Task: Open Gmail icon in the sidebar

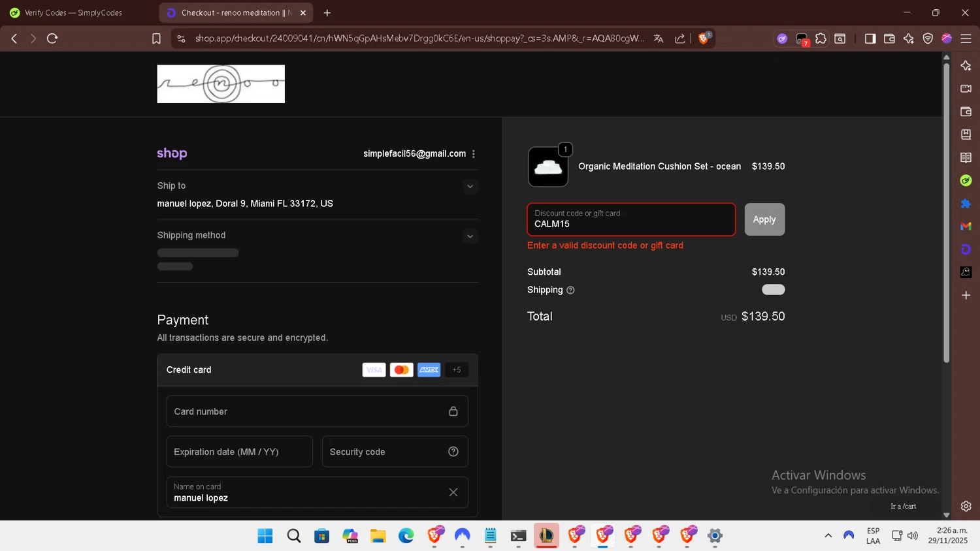Action: click(966, 227)
